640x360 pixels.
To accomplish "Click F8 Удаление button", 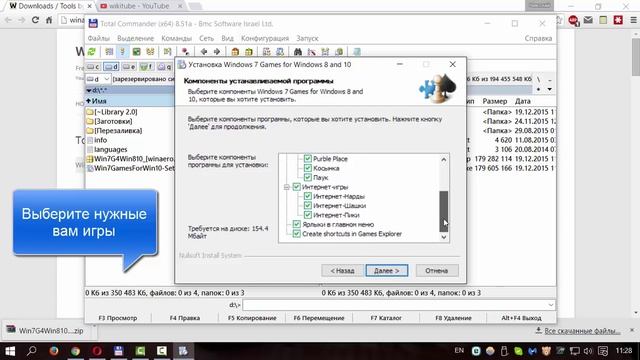I will (x=453, y=318).
